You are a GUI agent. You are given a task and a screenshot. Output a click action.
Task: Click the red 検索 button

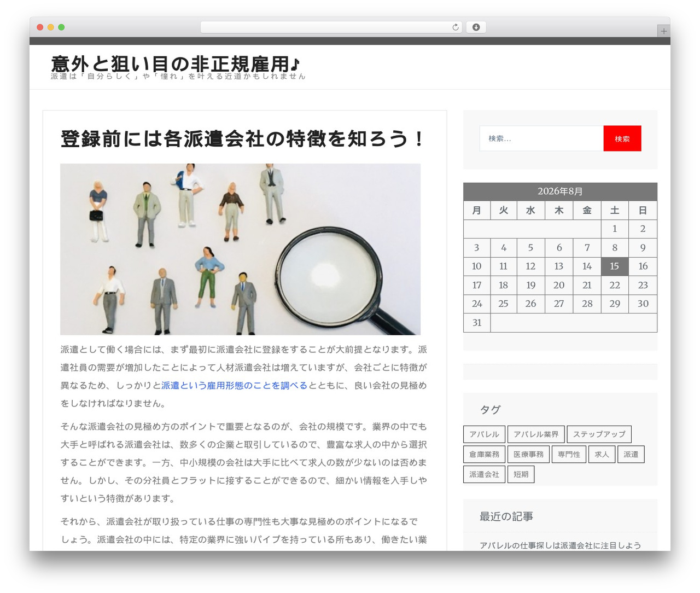622,138
